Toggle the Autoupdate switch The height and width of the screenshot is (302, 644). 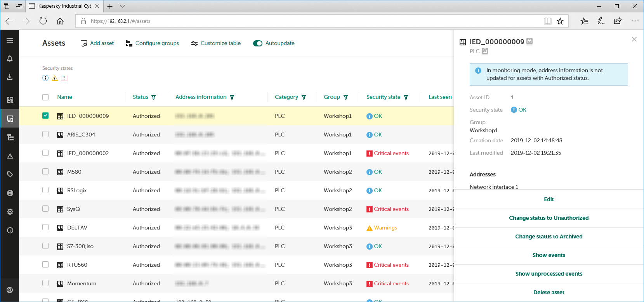[258, 43]
